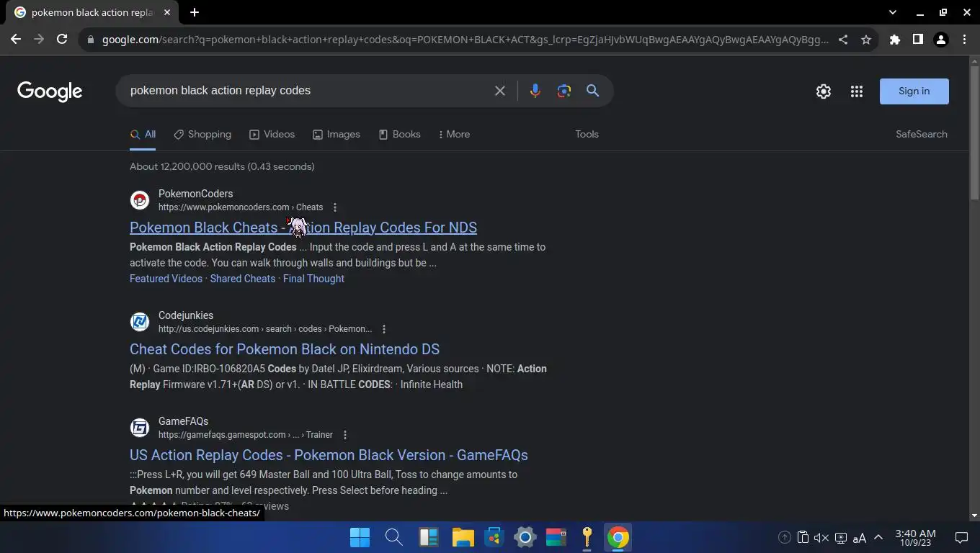Screen dimensions: 980x553
Task: Bookmark this page with the star icon
Action: pyautogui.click(x=866, y=40)
